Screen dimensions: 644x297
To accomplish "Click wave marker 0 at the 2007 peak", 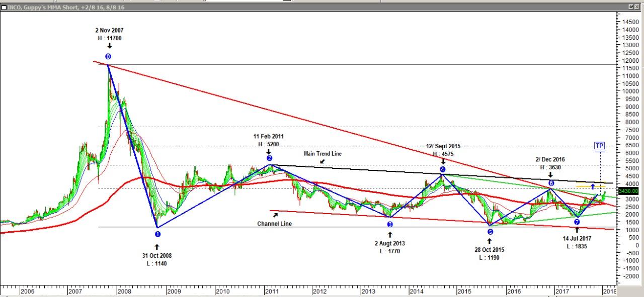I will [108, 57].
